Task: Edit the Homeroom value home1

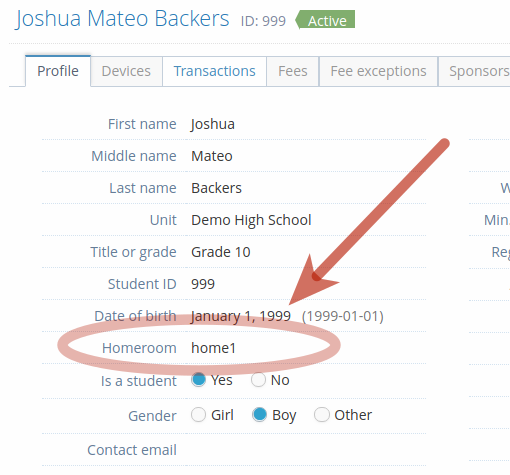Action: (x=213, y=348)
